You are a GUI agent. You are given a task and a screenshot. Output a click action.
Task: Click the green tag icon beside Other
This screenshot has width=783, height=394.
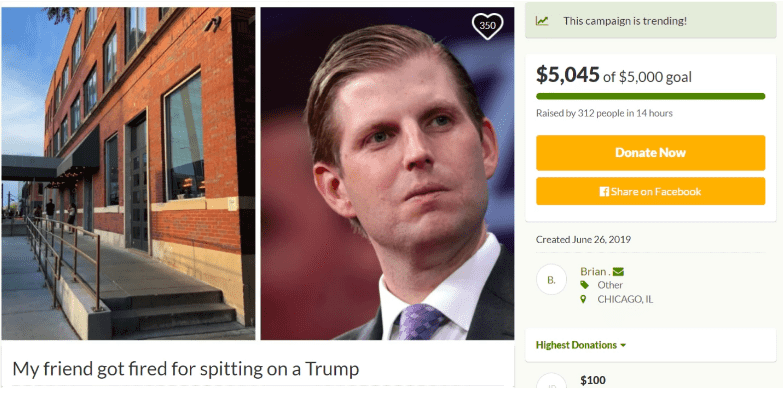[584, 285]
